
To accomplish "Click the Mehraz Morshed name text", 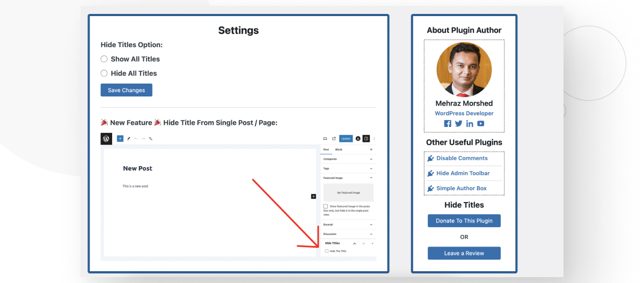I will [x=464, y=103].
